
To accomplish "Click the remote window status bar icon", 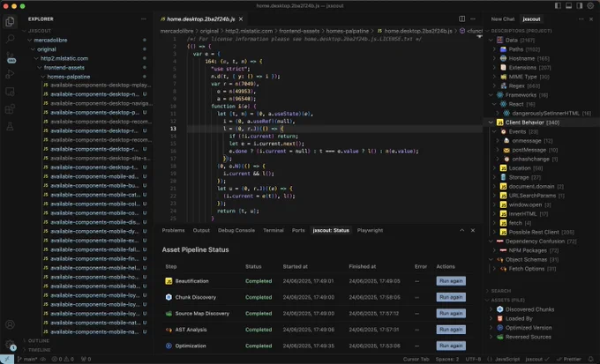I will [x=7, y=359].
